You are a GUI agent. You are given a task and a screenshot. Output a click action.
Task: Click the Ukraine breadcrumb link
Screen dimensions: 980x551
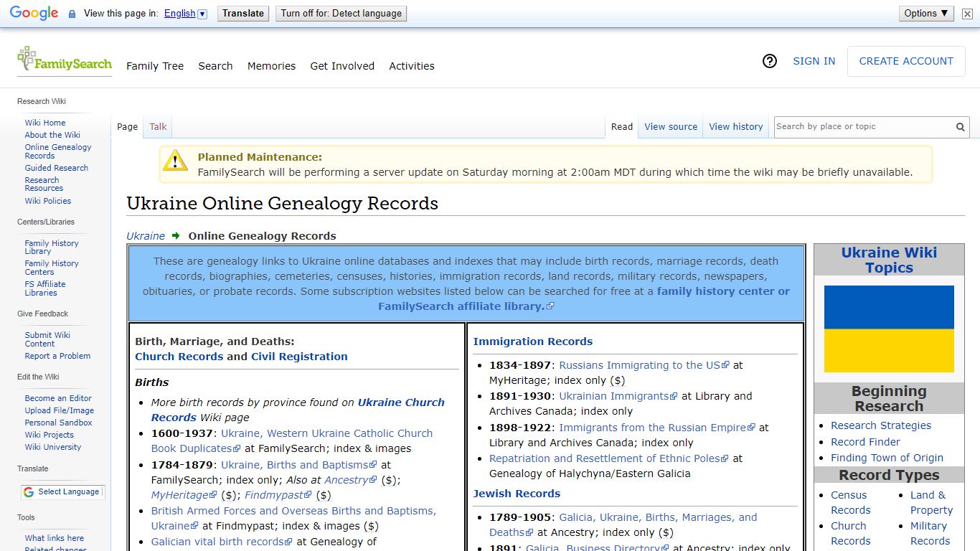[146, 236]
